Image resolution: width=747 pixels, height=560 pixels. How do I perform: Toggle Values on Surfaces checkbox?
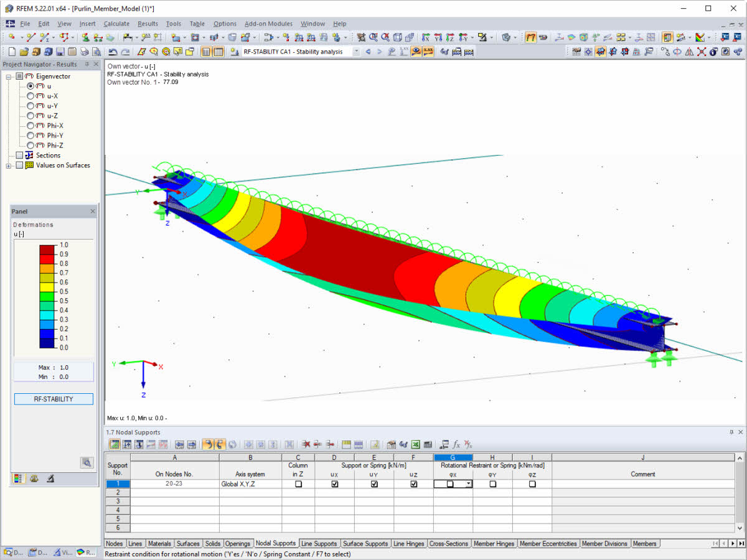click(x=19, y=165)
